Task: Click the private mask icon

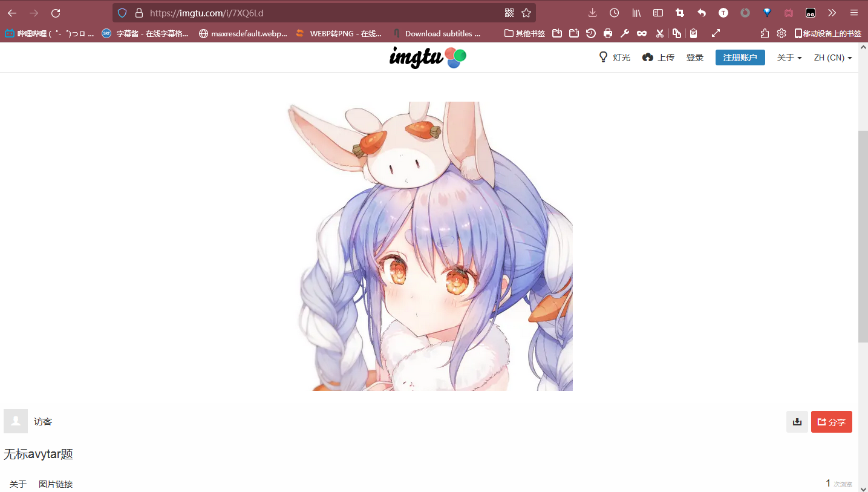Action: [642, 34]
